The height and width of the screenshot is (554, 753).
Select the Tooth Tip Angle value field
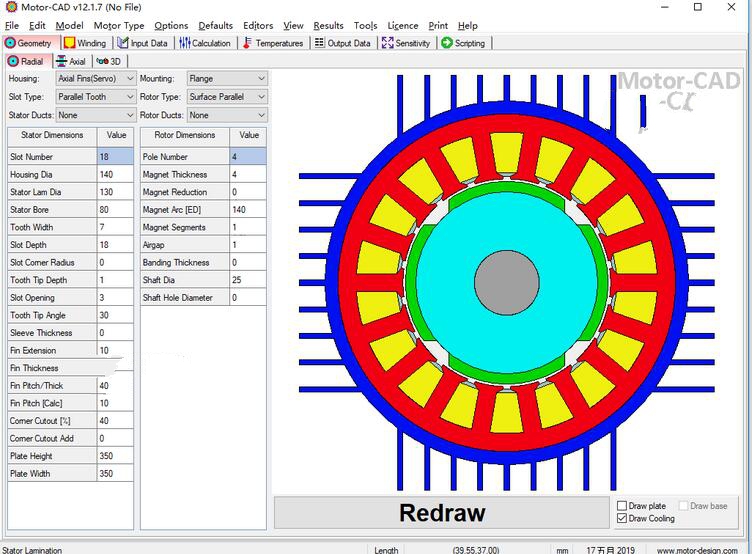[115, 315]
